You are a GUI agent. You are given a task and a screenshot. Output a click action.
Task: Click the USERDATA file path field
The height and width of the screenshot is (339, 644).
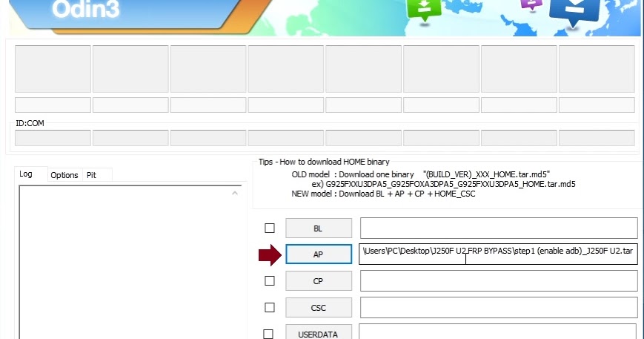click(x=498, y=332)
